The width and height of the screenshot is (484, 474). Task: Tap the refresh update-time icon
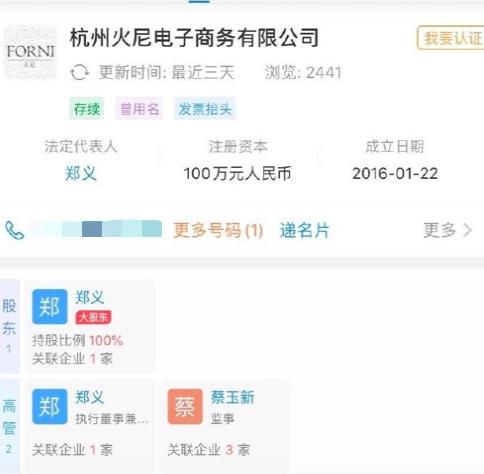[79, 72]
